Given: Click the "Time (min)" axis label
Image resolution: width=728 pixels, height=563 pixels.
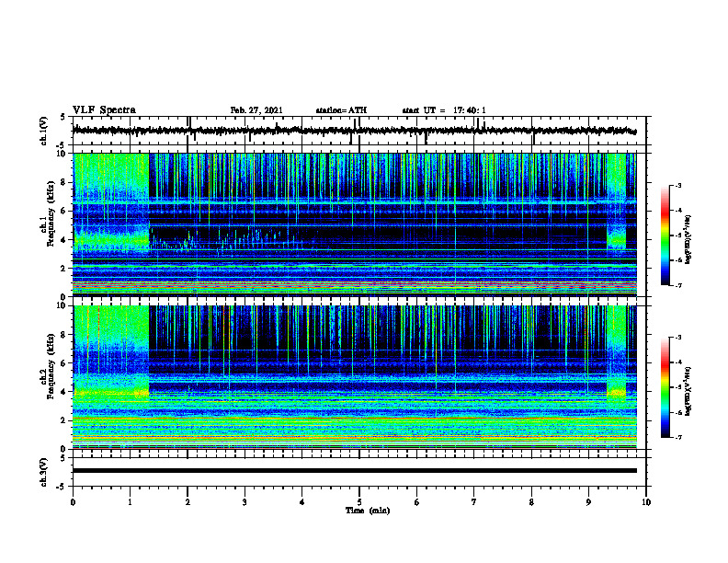Looking at the screenshot, I should pyautogui.click(x=368, y=511).
